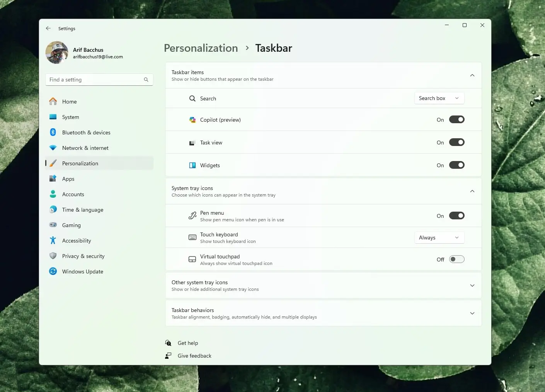This screenshot has width=545, height=392.
Task: Click the magnifier icon in Find a setting
Action: [x=146, y=80]
